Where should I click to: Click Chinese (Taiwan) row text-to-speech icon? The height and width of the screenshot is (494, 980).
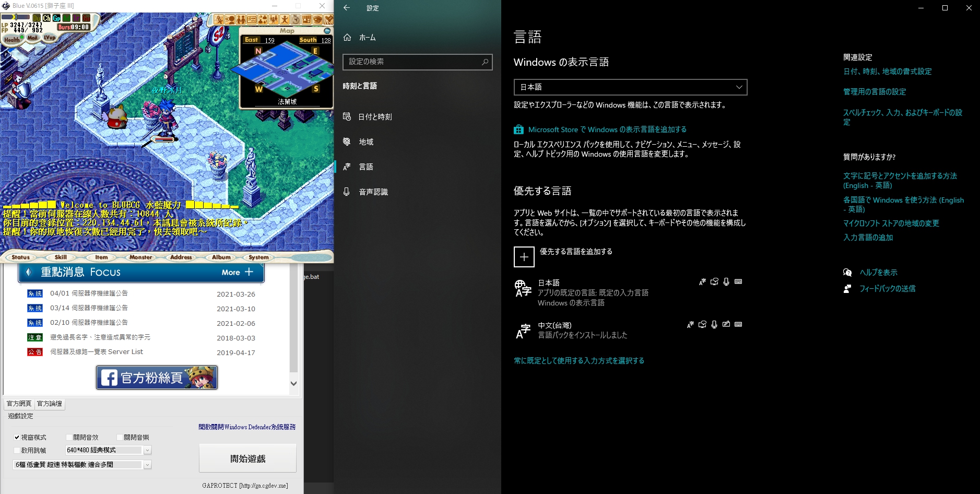702,325
